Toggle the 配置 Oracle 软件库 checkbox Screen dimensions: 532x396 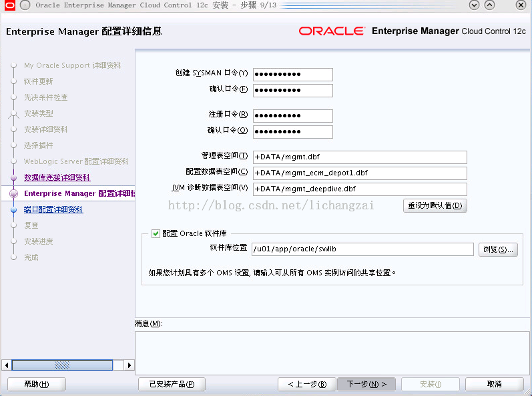pos(156,233)
